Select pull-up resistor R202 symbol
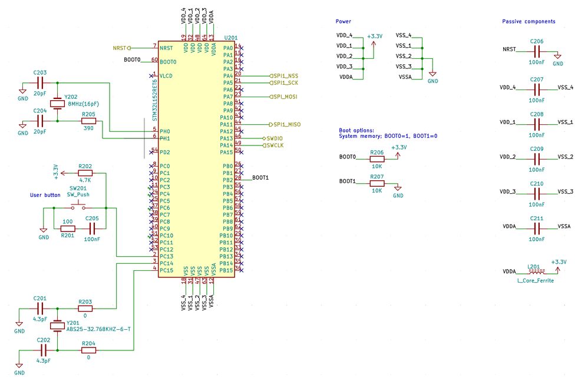The width and height of the screenshot is (588, 384). pos(85,173)
